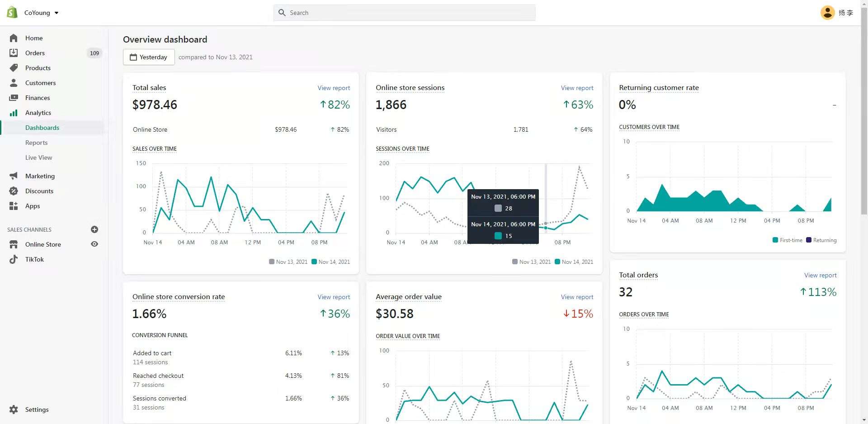Open Finances using its sidebar icon
The height and width of the screenshot is (424, 868).
14,98
